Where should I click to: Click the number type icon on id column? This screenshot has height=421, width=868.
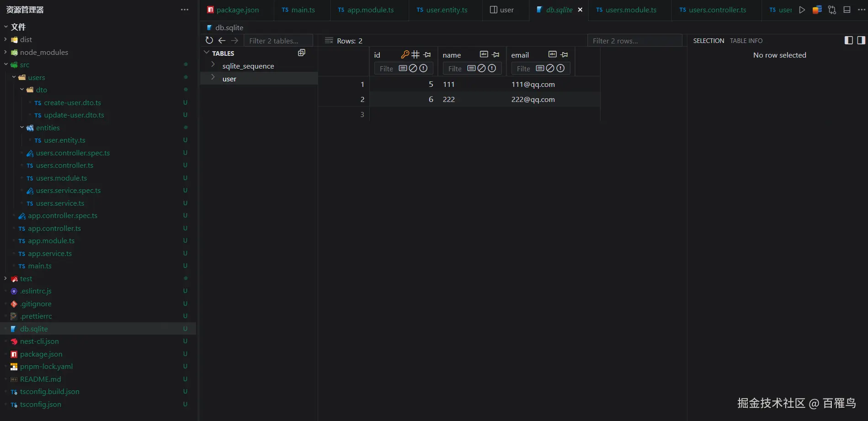415,55
